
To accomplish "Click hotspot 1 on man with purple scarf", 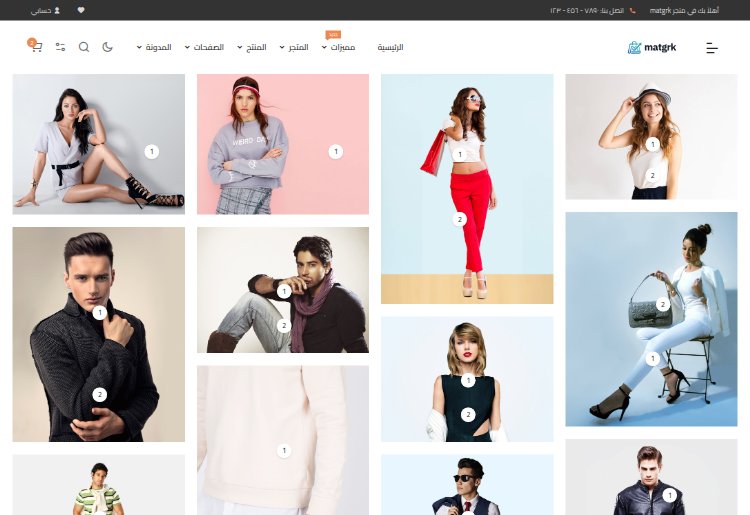I will coord(284,291).
